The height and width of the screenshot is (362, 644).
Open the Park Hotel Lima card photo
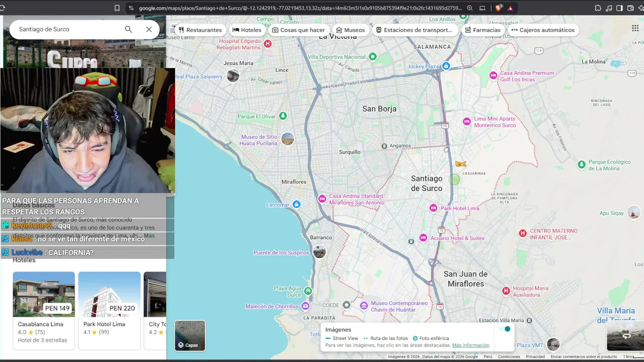tap(109, 294)
